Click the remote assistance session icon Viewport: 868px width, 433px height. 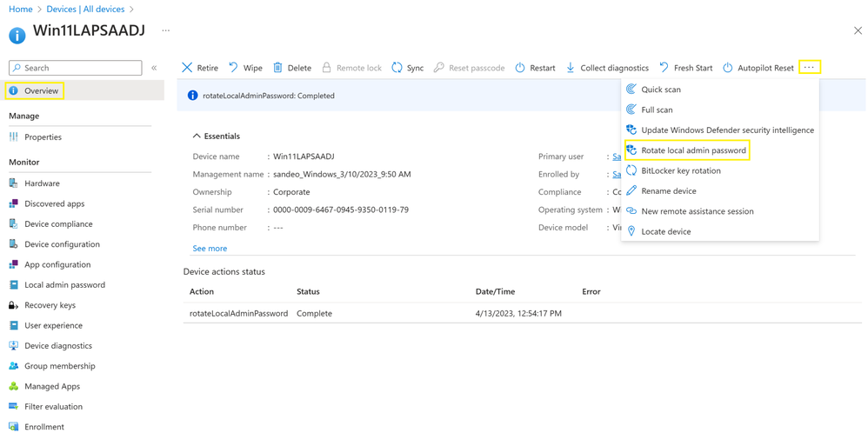click(x=631, y=211)
